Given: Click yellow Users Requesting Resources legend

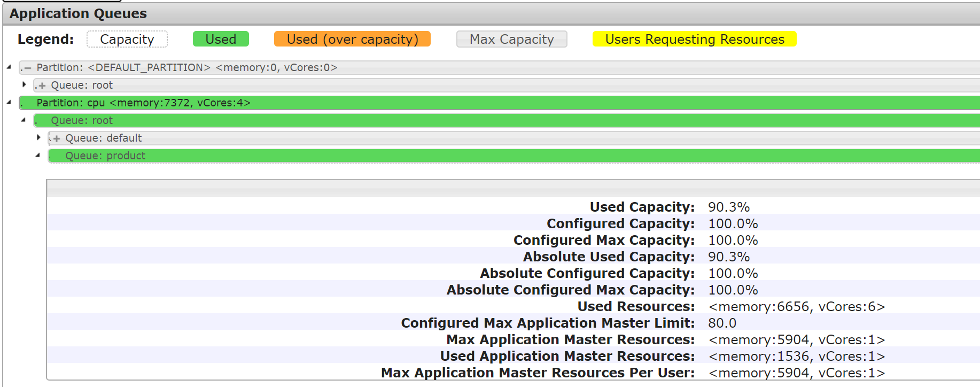Looking at the screenshot, I should coord(694,40).
